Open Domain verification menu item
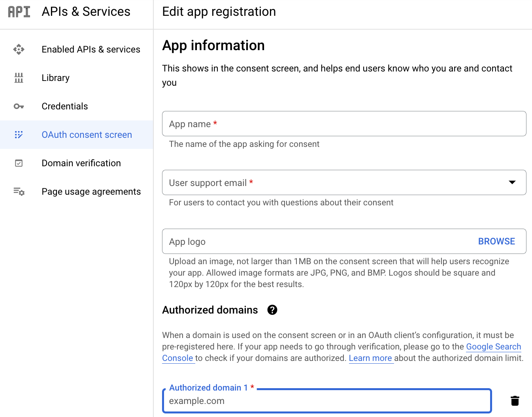 (77, 163)
